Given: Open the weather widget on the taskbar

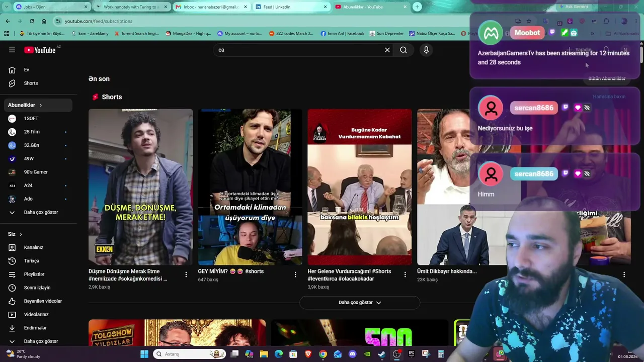Looking at the screenshot, I should (x=23, y=354).
